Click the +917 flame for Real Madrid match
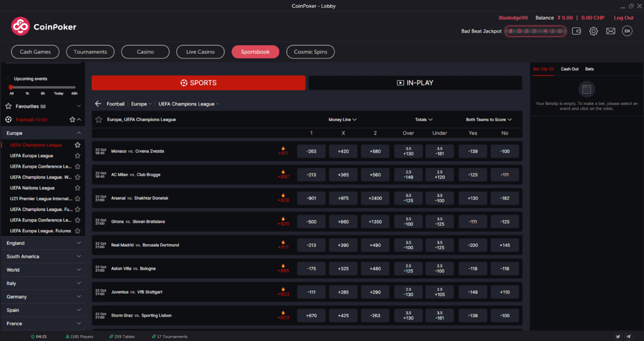The width and height of the screenshot is (644, 341). [283, 245]
